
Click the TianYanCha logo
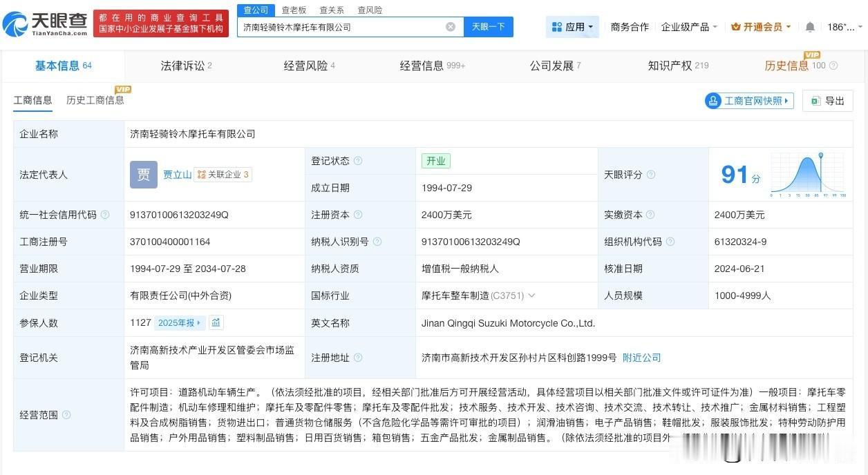click(x=46, y=24)
